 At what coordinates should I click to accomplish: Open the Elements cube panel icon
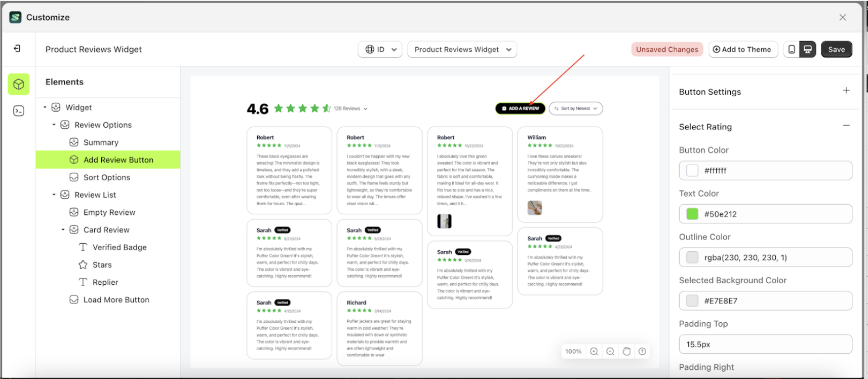[x=19, y=84]
